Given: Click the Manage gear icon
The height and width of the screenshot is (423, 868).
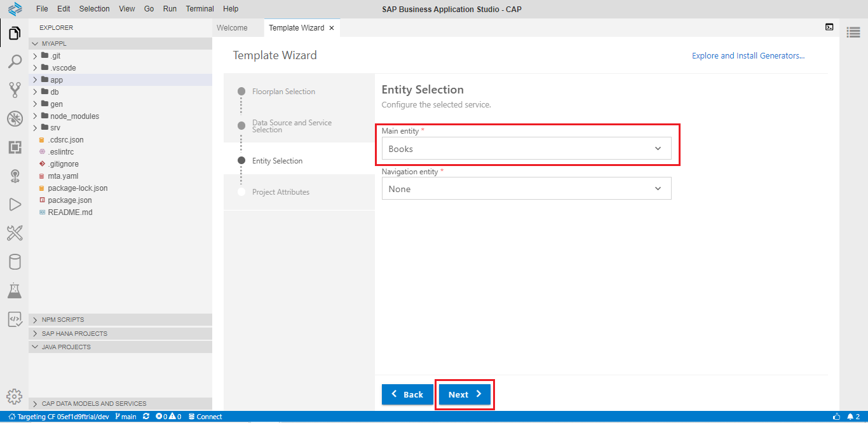Looking at the screenshot, I should (x=14, y=396).
